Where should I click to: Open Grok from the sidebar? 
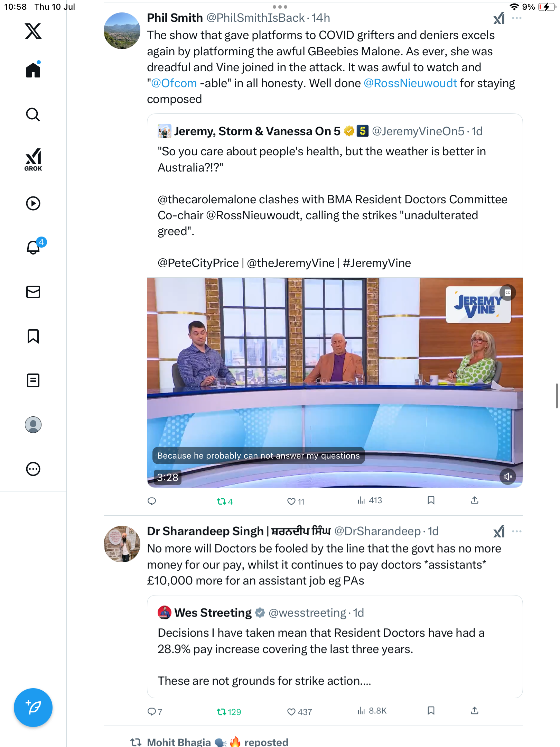tap(33, 159)
